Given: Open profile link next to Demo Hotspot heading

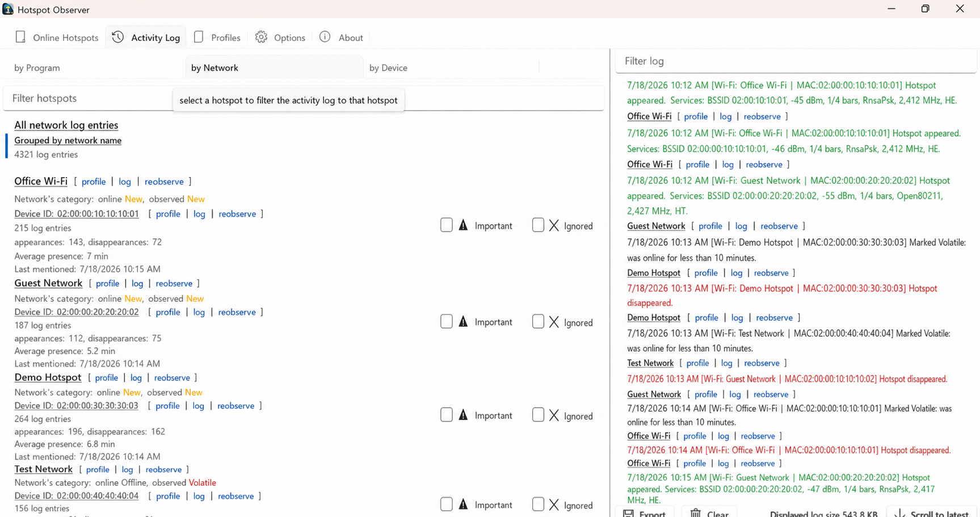Looking at the screenshot, I should [x=107, y=377].
